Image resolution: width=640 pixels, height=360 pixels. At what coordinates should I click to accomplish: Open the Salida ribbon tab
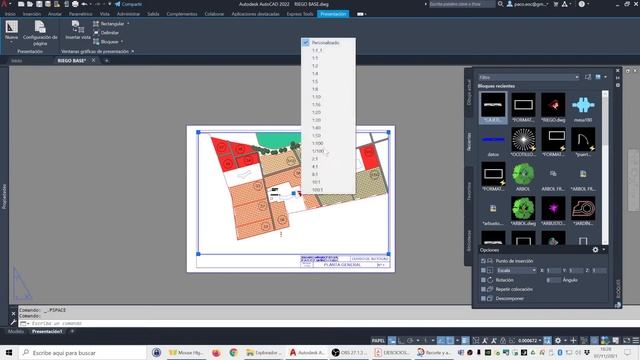[153, 14]
